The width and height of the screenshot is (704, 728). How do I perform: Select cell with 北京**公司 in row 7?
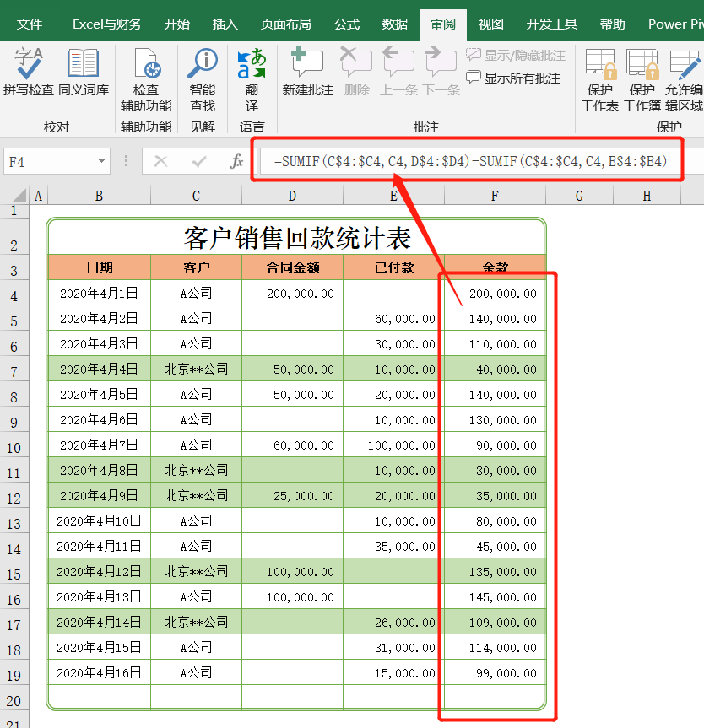196,369
